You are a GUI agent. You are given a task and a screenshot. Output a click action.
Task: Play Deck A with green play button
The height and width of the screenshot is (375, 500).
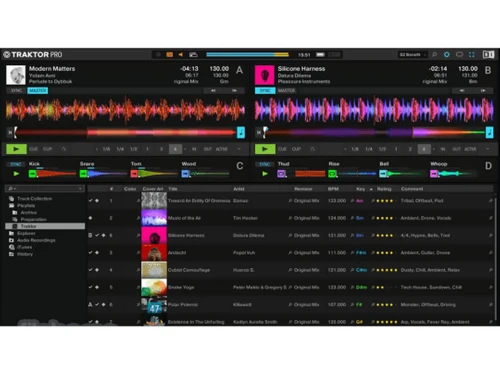click(16, 149)
